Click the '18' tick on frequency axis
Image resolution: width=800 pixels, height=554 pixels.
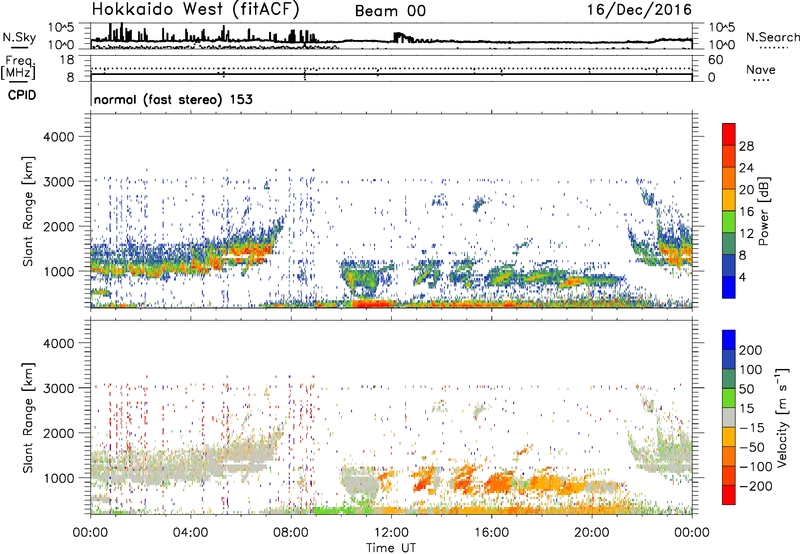click(x=67, y=60)
